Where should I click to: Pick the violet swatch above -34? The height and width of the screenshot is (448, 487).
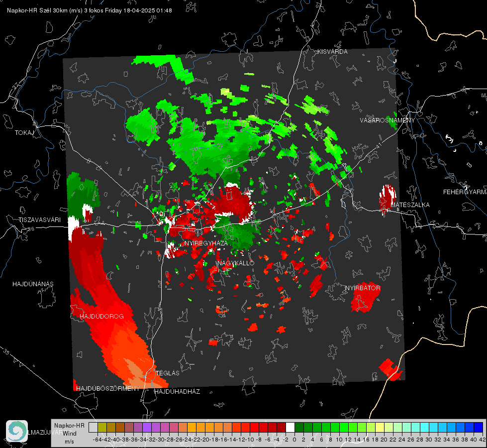pyautogui.click(x=147, y=427)
